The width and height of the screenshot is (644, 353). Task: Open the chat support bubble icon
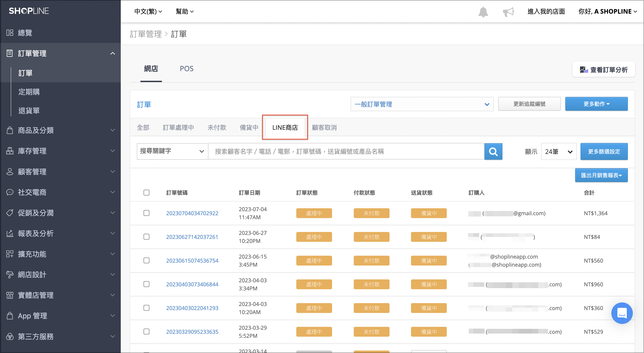pos(622,313)
